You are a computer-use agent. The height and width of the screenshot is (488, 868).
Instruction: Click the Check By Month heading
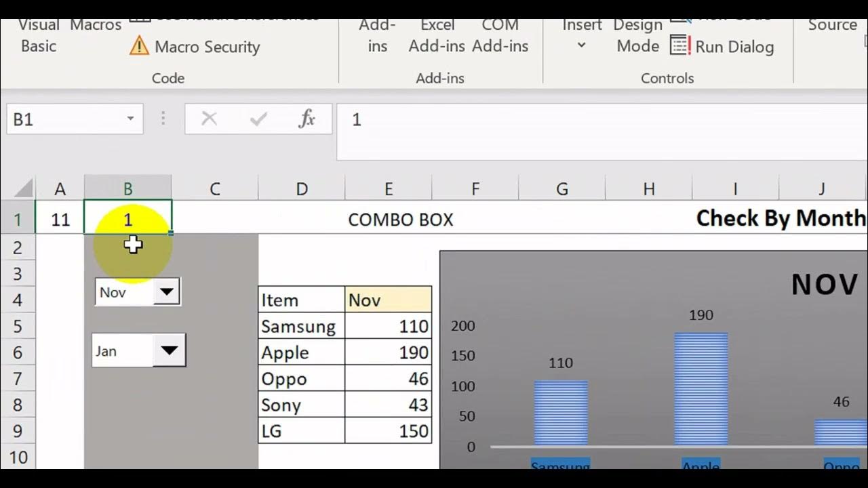[x=781, y=218]
